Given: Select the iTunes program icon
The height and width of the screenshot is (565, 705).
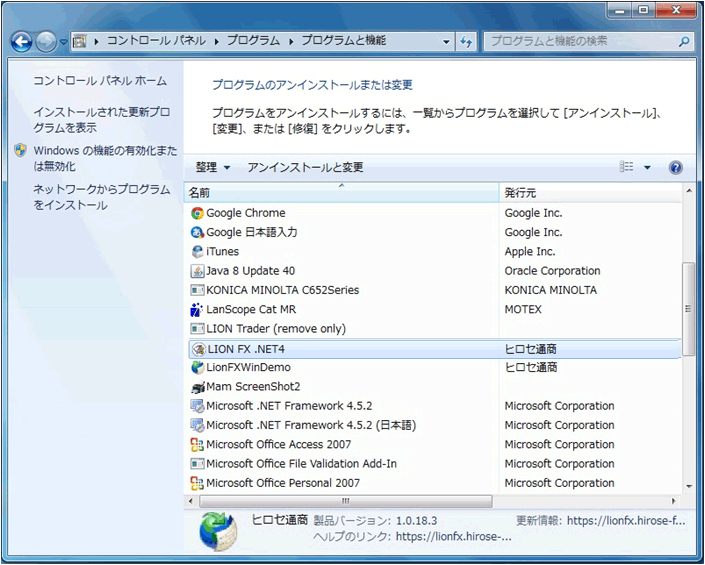Looking at the screenshot, I should [197, 252].
